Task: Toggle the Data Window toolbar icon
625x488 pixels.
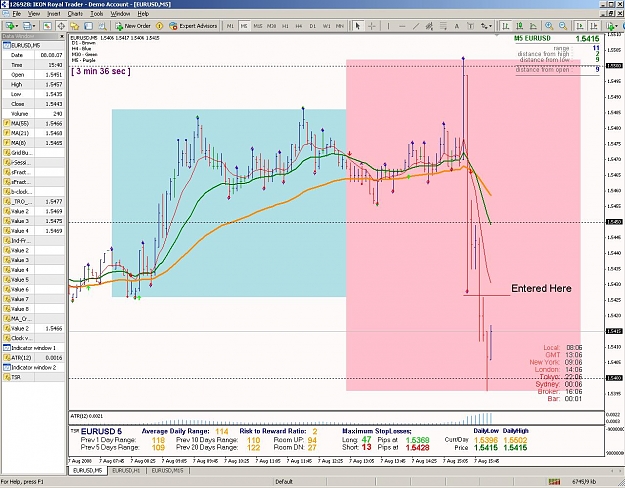Action: point(61,26)
